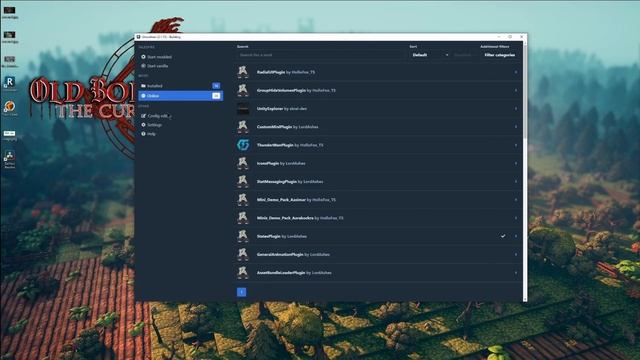Click the installed checkmark on the StatesPlugin row
Viewport: 640px width, 360px height.
coord(503,236)
